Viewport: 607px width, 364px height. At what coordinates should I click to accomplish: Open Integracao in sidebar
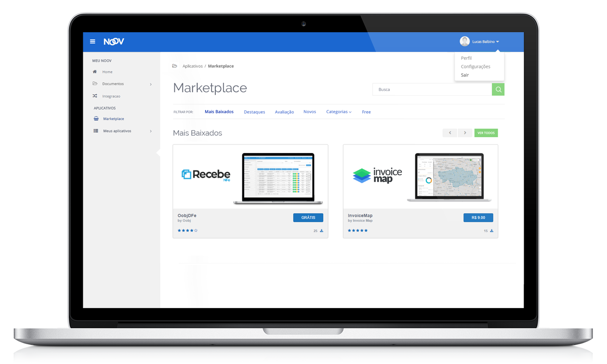(111, 96)
